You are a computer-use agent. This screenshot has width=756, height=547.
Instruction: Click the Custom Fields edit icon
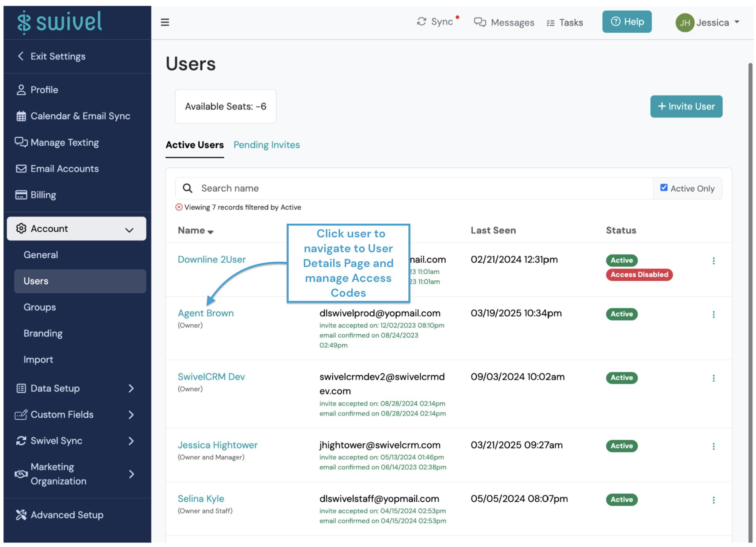tap(21, 415)
